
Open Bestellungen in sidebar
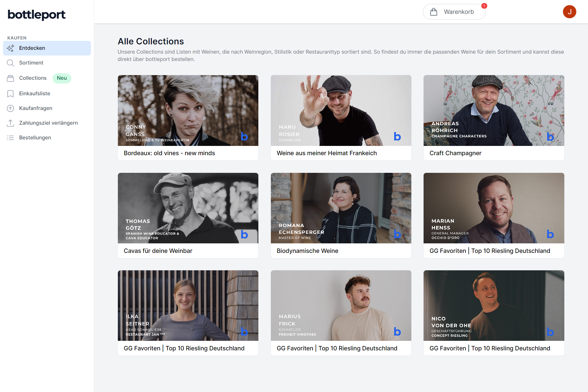(x=47, y=138)
